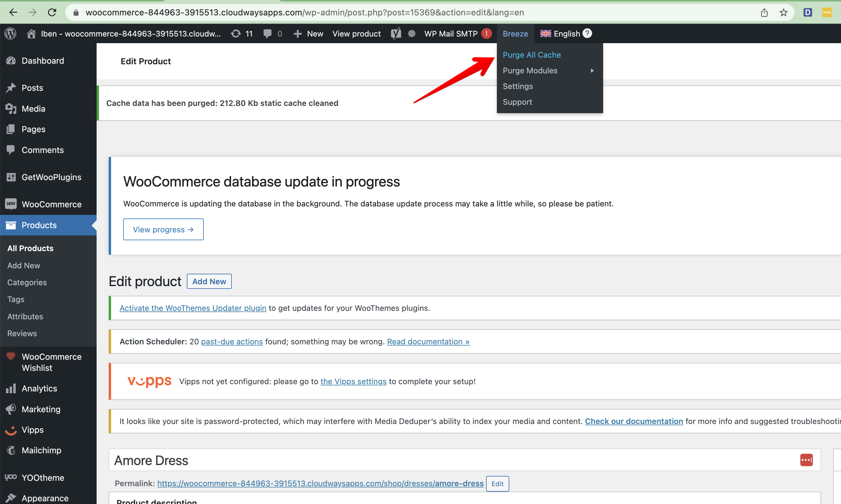This screenshot has width=841, height=504.
Task: Click the site home icon
Action: tap(31, 33)
